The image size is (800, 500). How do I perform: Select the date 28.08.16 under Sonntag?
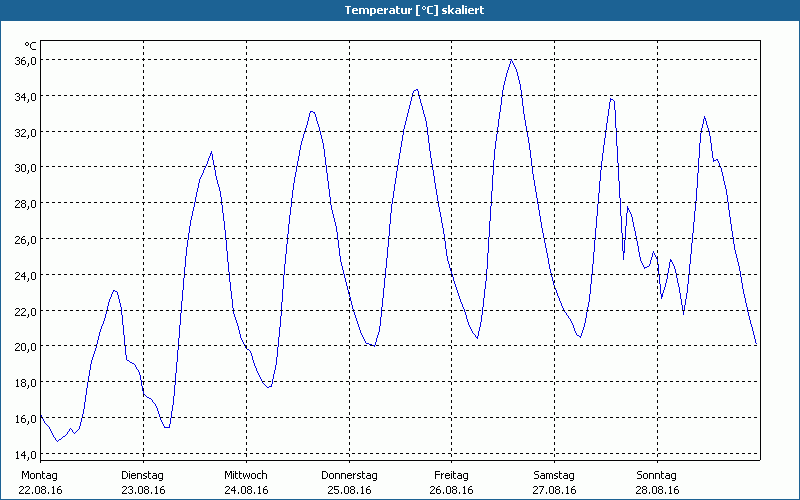pyautogui.click(x=657, y=490)
